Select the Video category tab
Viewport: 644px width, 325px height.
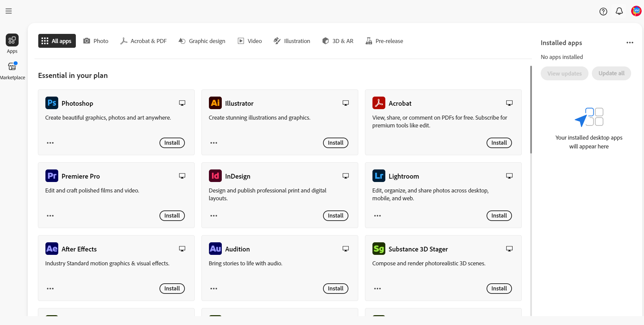pyautogui.click(x=250, y=41)
